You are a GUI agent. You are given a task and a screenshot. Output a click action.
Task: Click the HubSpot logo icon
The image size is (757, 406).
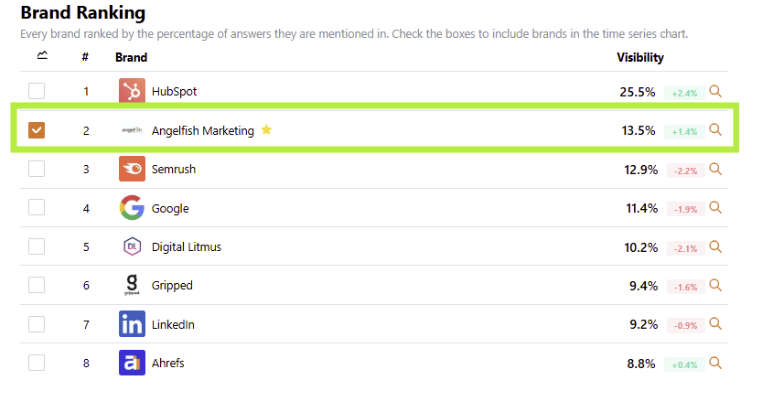coord(132,91)
